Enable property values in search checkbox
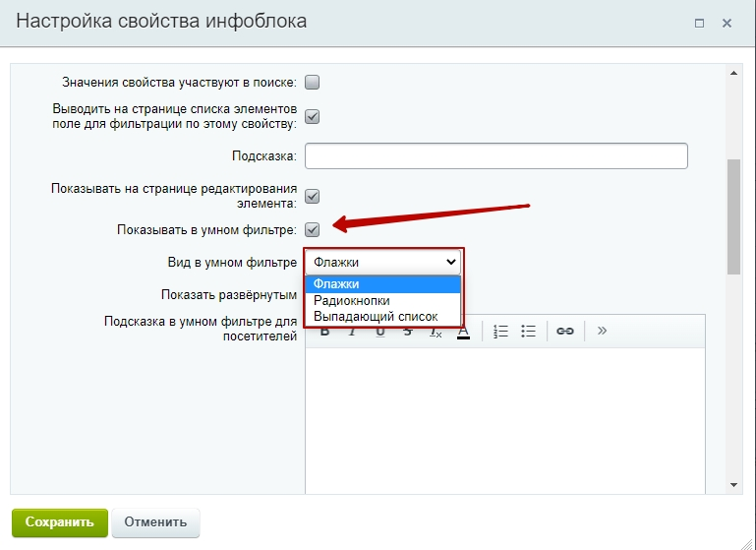The image size is (756, 550). (312, 83)
